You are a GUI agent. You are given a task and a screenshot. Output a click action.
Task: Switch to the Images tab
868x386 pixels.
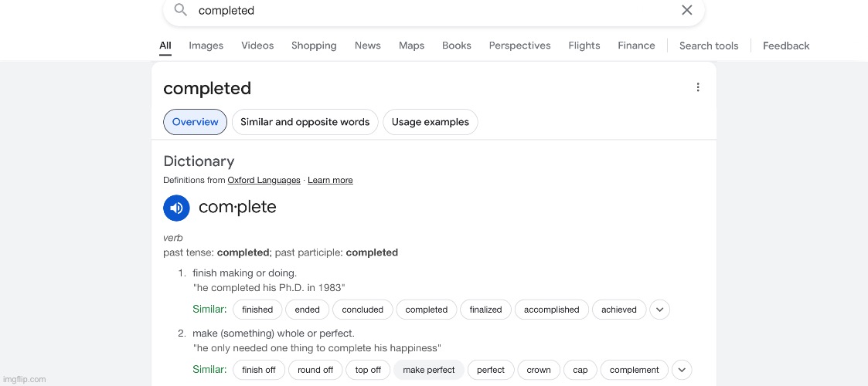pyautogui.click(x=206, y=46)
